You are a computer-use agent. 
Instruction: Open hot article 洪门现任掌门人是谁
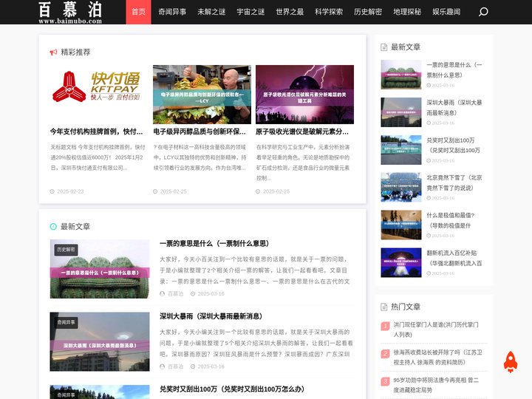436,330
